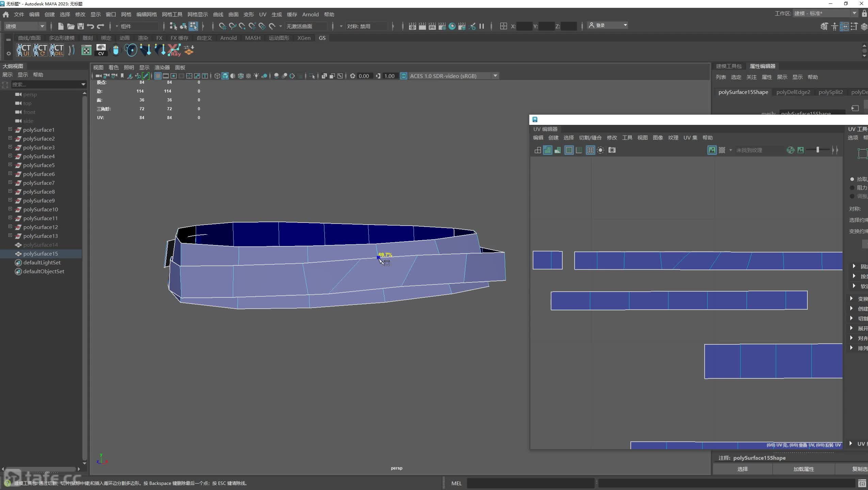Expand the polySurface13 outliner node

tap(10, 235)
